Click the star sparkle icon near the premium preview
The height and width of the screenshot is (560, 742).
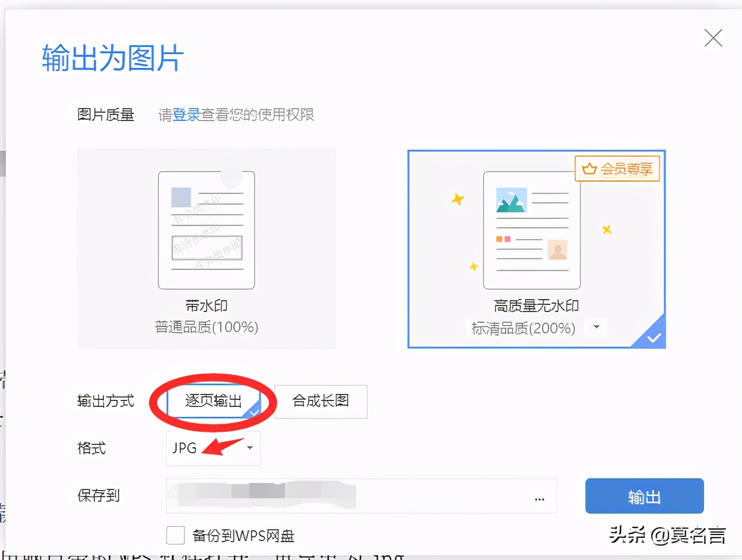(x=458, y=200)
